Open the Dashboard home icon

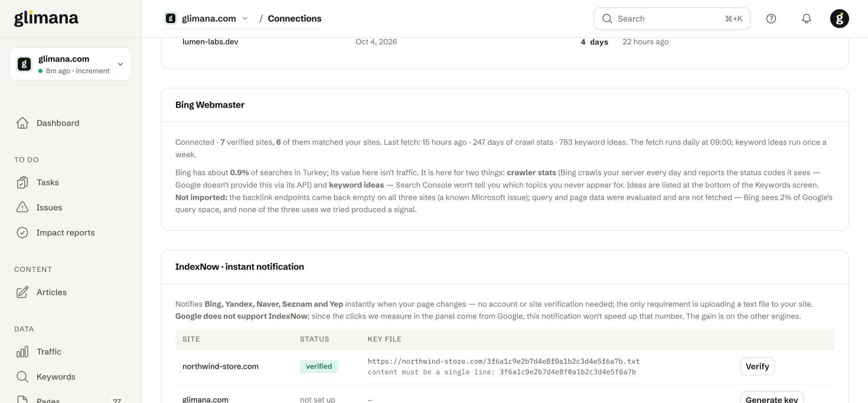(22, 123)
